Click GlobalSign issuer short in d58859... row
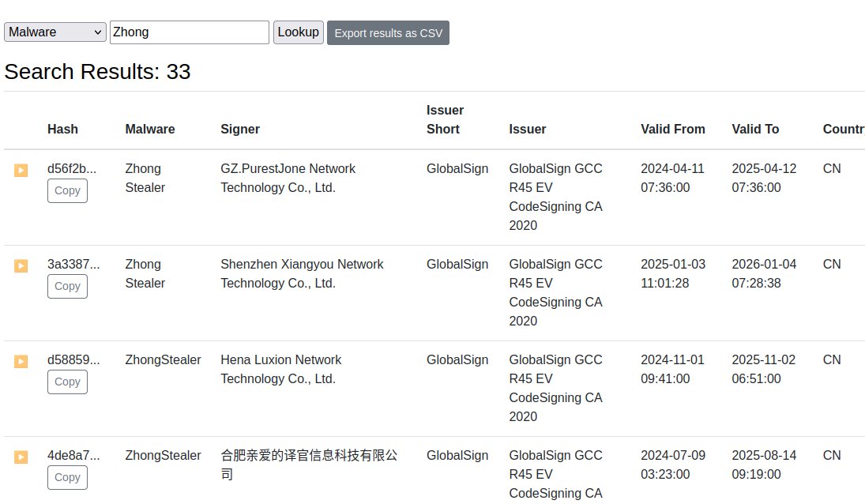The width and height of the screenshot is (865, 504). [457, 360]
